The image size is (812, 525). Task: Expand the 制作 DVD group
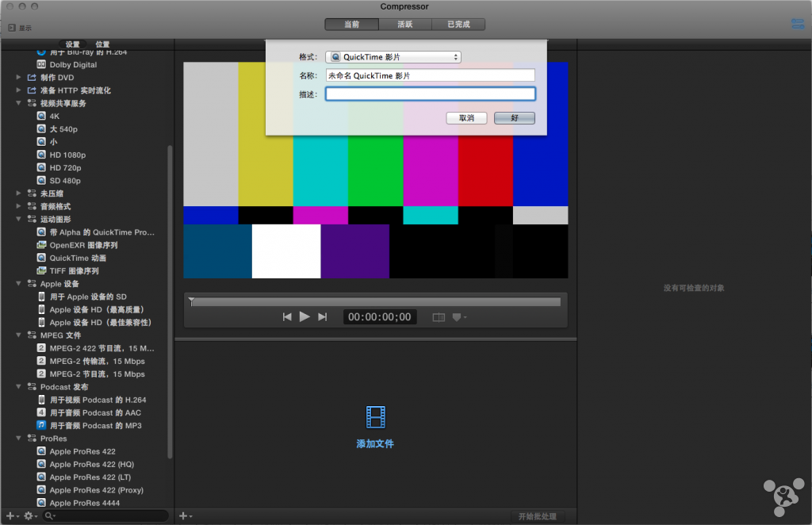[19, 78]
